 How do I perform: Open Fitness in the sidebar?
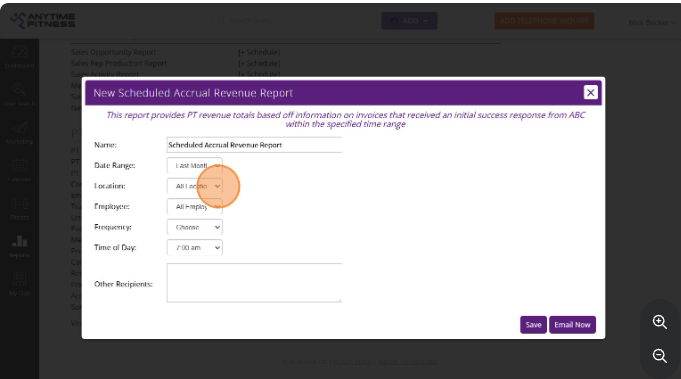click(20, 209)
